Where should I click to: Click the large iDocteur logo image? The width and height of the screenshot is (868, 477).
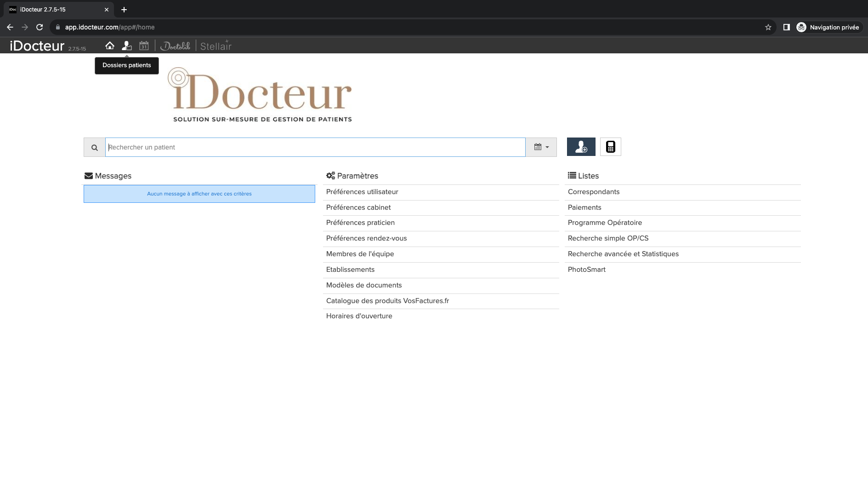click(260, 95)
